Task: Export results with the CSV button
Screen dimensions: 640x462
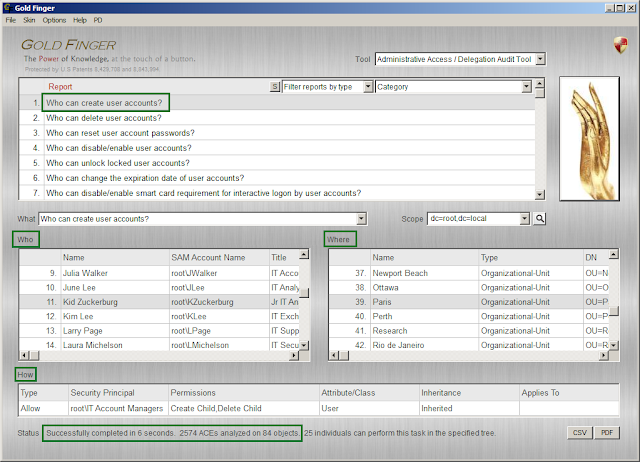Action: (580, 433)
